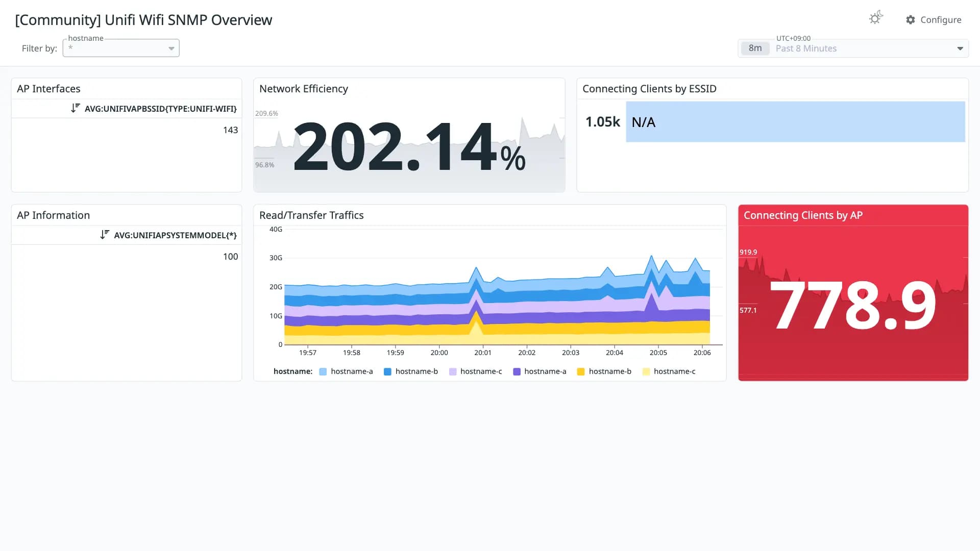Click the 19:57 tick on traffic chart
The height and width of the screenshot is (551, 980).
point(308,353)
